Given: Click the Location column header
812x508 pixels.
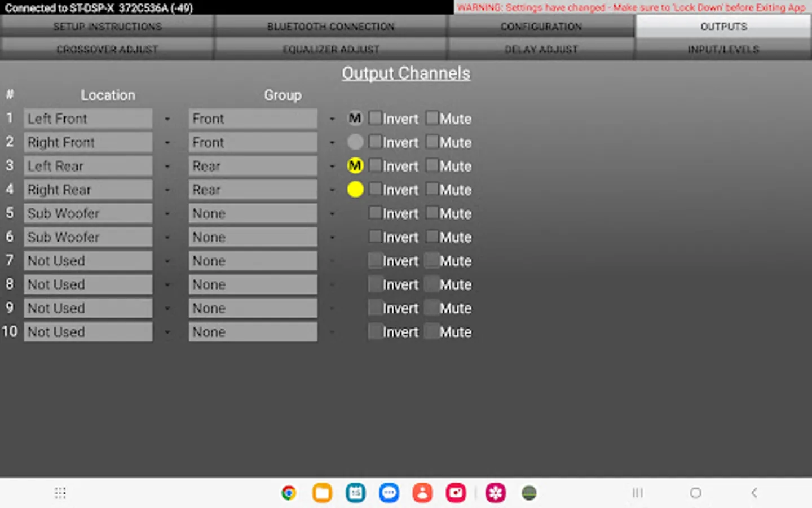Looking at the screenshot, I should pyautogui.click(x=108, y=95).
